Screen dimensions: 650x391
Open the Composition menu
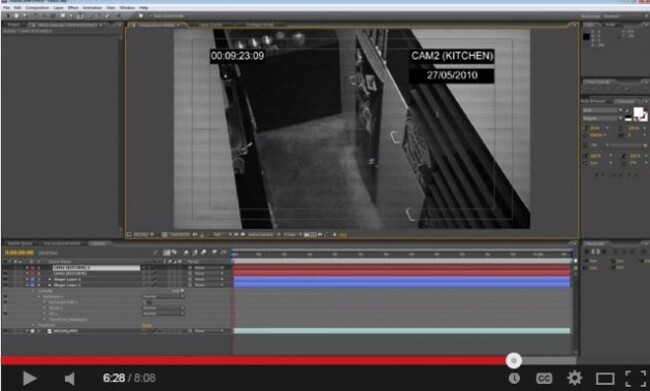pos(37,7)
